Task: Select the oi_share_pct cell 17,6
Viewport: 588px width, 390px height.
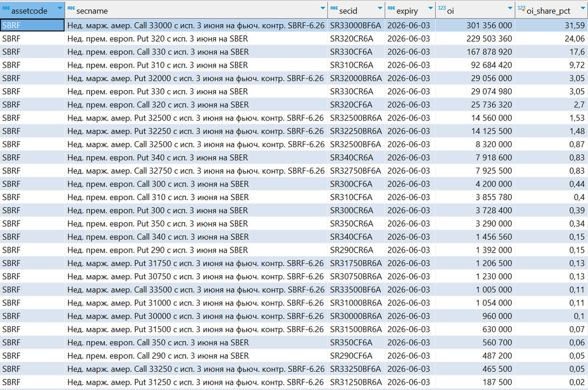Action: coord(551,52)
